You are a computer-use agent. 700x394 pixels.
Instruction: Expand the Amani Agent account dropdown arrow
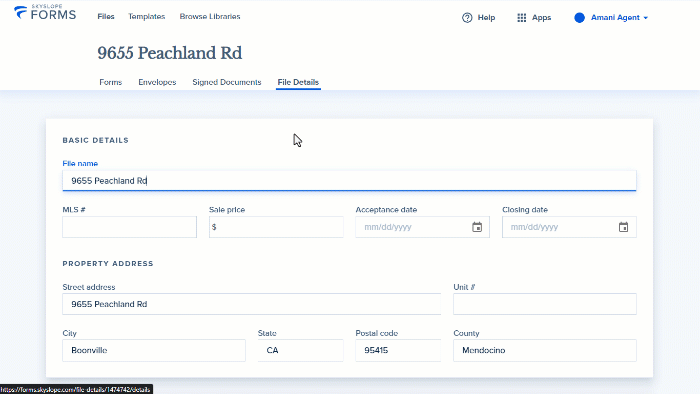coord(646,18)
